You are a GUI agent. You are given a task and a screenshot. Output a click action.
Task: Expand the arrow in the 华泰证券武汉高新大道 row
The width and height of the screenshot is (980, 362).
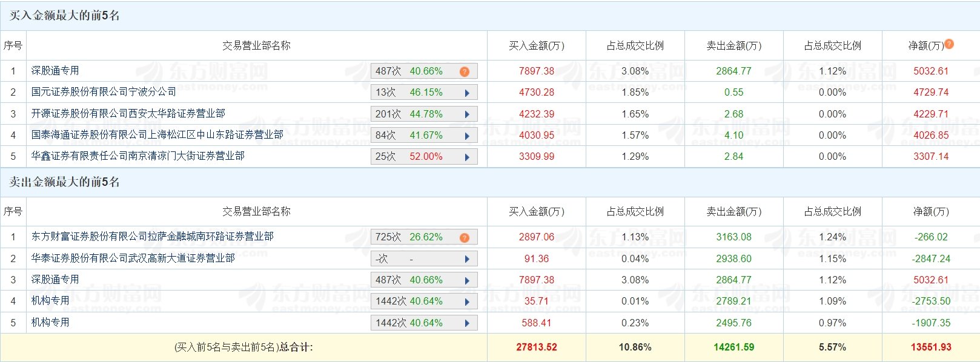click(467, 259)
